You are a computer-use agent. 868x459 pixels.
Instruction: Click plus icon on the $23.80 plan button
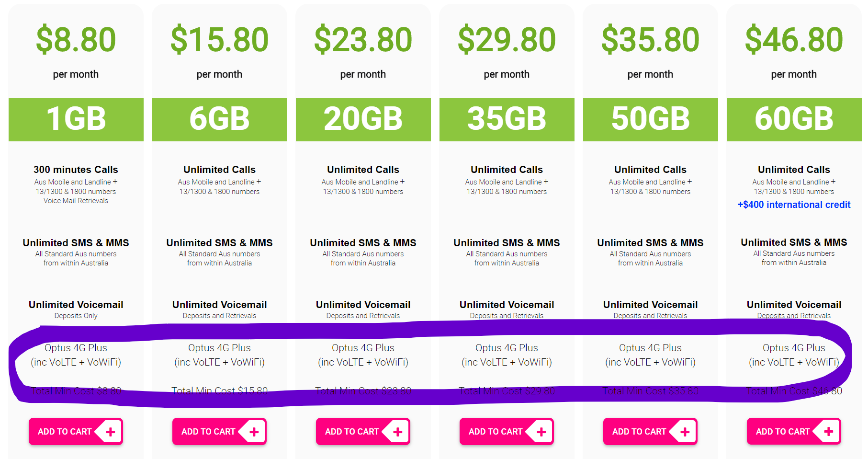click(398, 432)
